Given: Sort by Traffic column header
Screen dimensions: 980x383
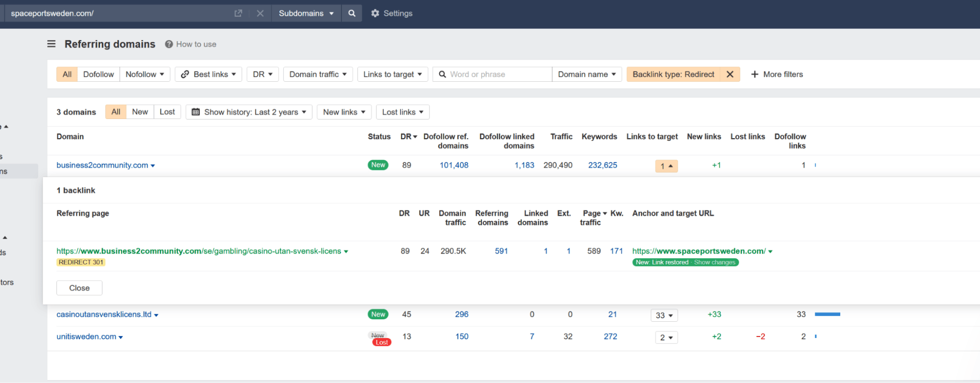Looking at the screenshot, I should coord(561,137).
